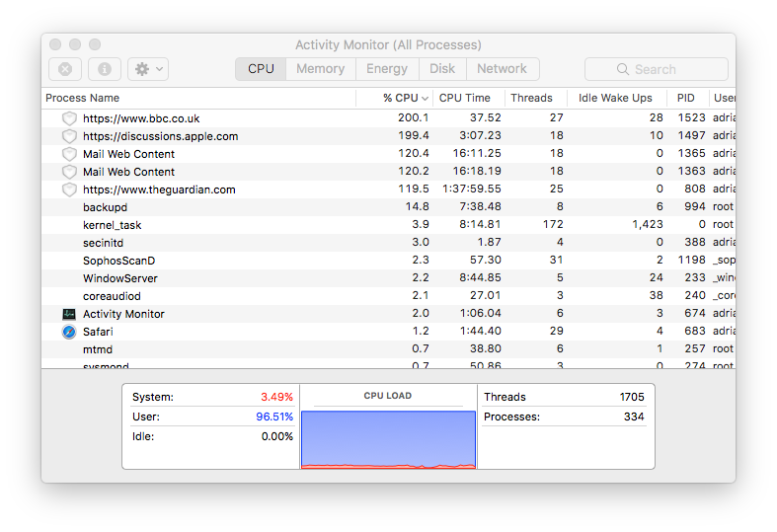777x532 pixels.
Task: Select the Activity Monitor process name
Action: pos(123,314)
